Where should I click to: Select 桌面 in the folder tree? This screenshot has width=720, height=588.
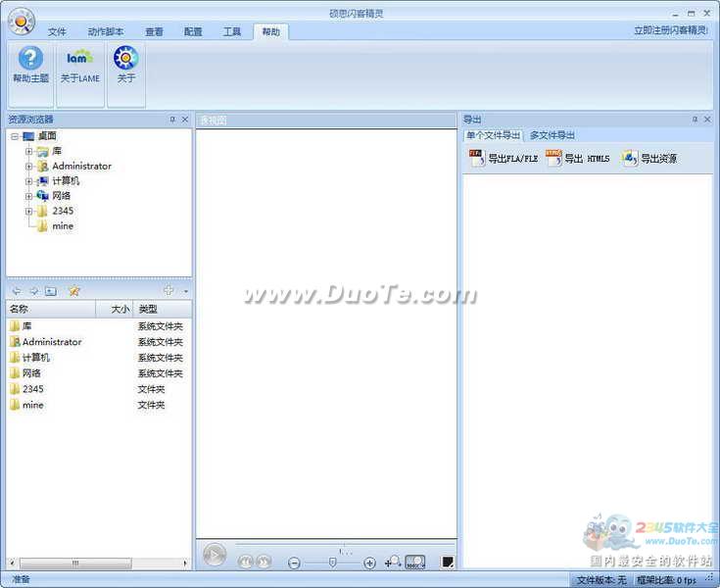click(47, 136)
